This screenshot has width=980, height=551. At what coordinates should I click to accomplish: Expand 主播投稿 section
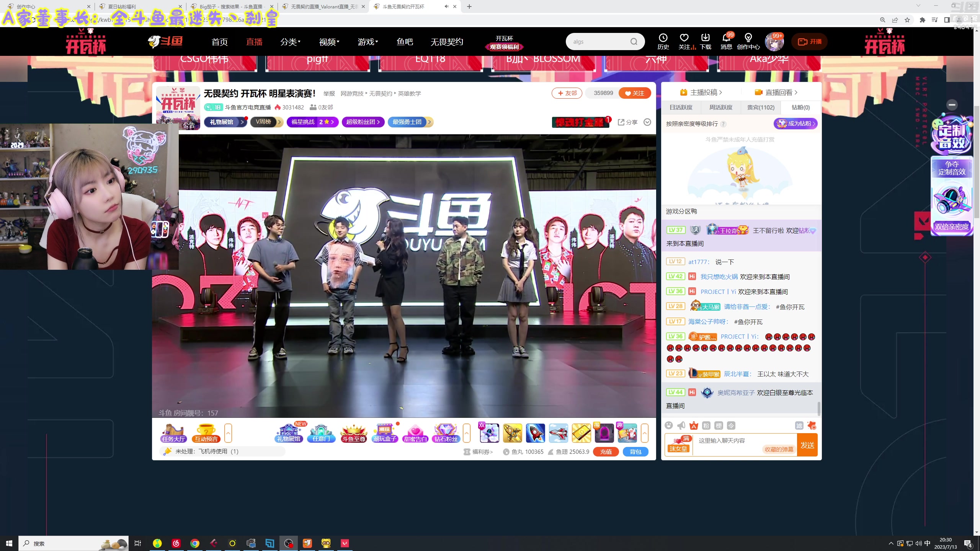(x=701, y=93)
